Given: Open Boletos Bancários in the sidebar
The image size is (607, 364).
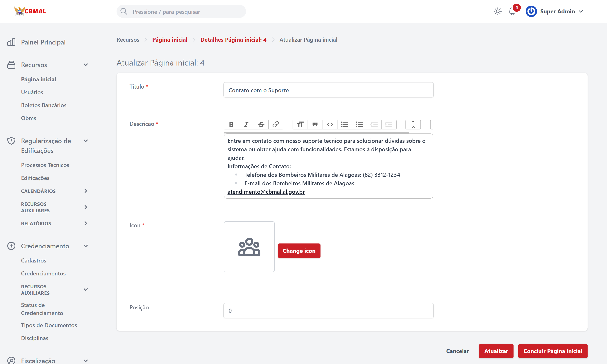Looking at the screenshot, I should coord(44,105).
